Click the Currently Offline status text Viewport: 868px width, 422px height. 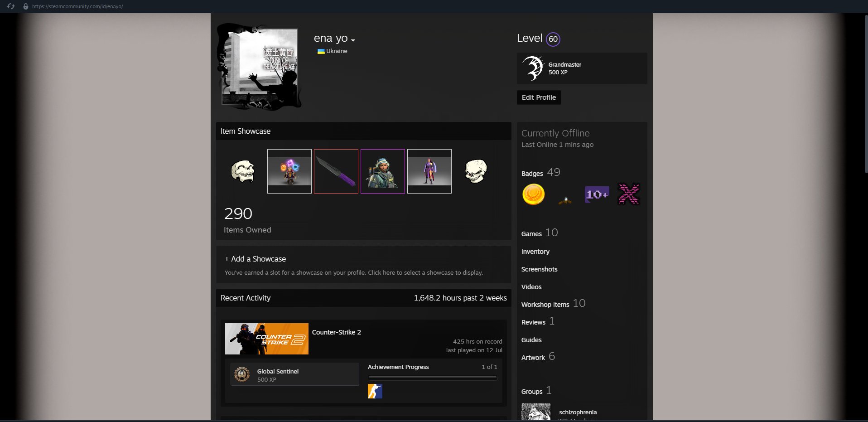pyautogui.click(x=555, y=133)
